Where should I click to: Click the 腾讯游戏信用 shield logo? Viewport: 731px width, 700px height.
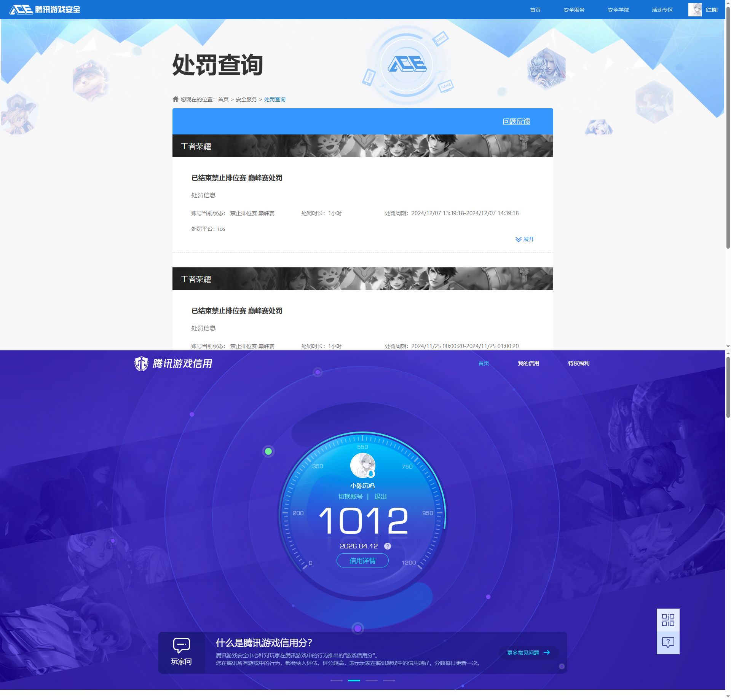pos(140,363)
